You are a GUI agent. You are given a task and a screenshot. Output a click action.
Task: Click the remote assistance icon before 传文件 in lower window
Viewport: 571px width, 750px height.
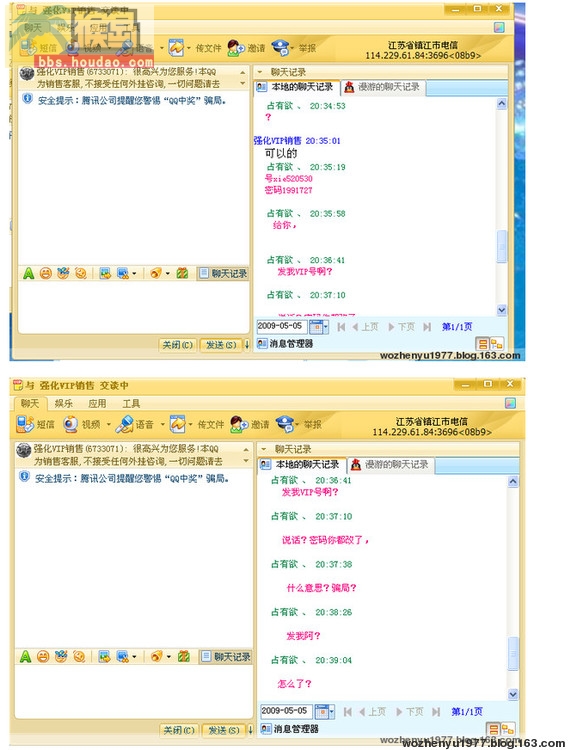pyautogui.click(x=177, y=424)
